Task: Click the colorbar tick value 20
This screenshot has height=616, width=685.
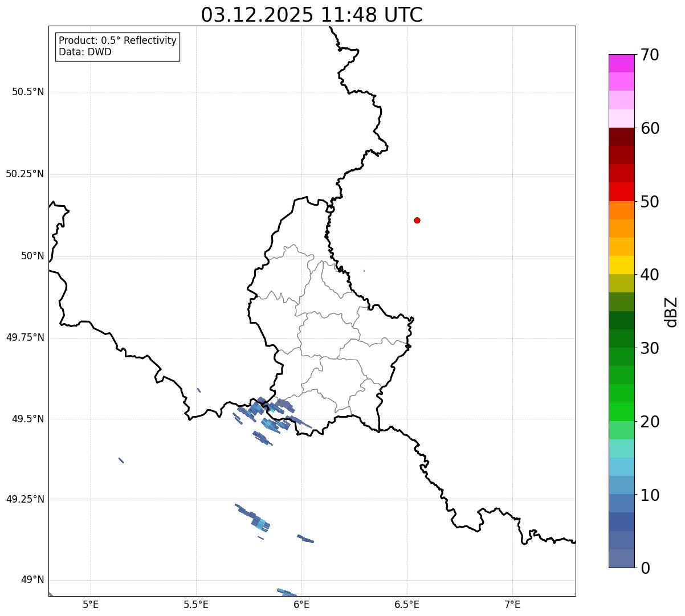Action: click(650, 422)
